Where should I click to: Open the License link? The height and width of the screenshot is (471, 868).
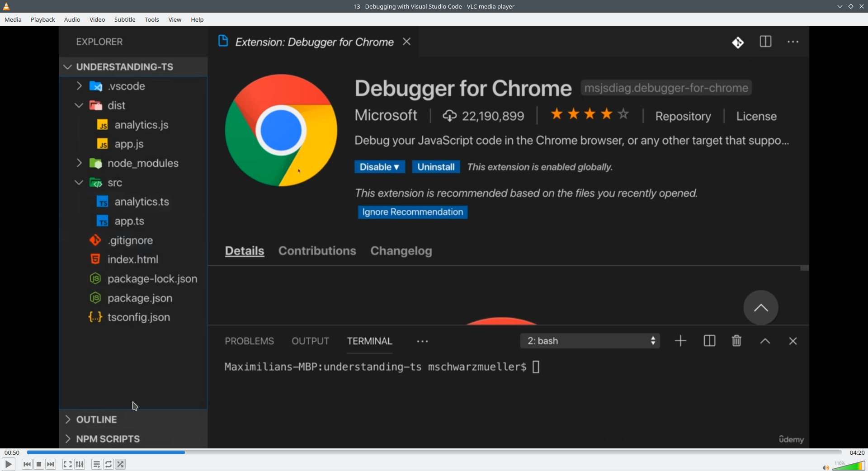(x=756, y=116)
